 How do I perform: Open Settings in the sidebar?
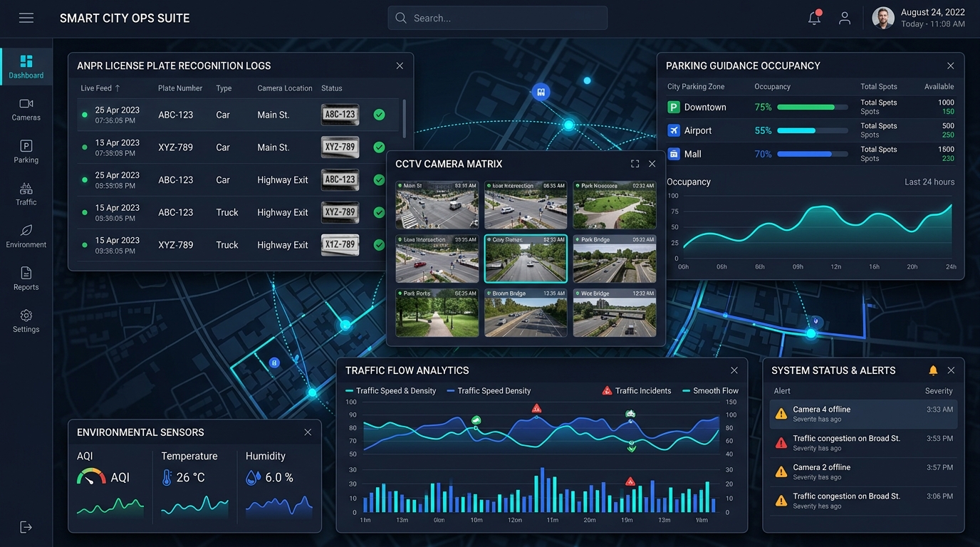pyautogui.click(x=26, y=321)
